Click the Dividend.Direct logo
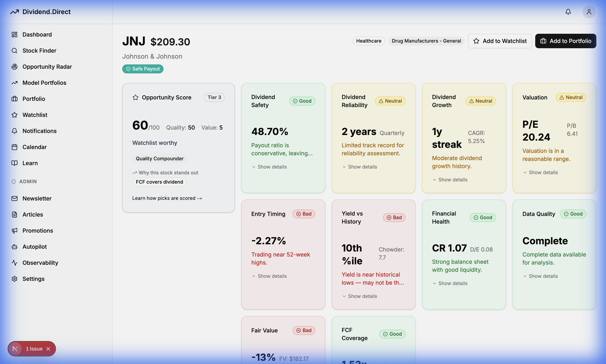Image resolution: width=606 pixels, height=364 pixels. [x=40, y=11]
